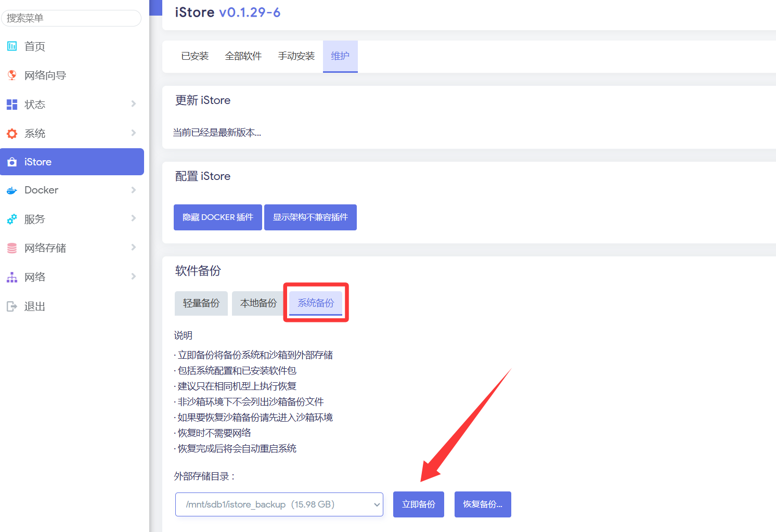The height and width of the screenshot is (532, 776).
Task: Expand the 网络 menu chevron
Action: click(x=134, y=277)
